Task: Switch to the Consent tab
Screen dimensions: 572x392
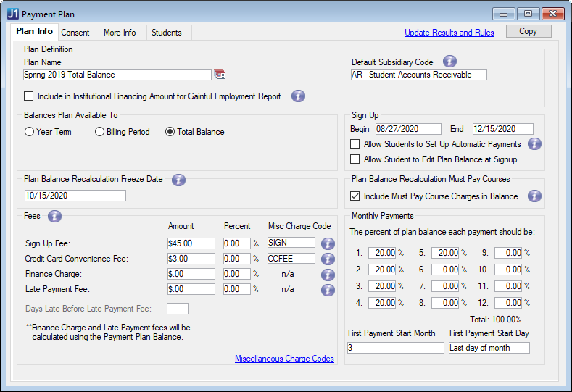Action: pyautogui.click(x=75, y=33)
